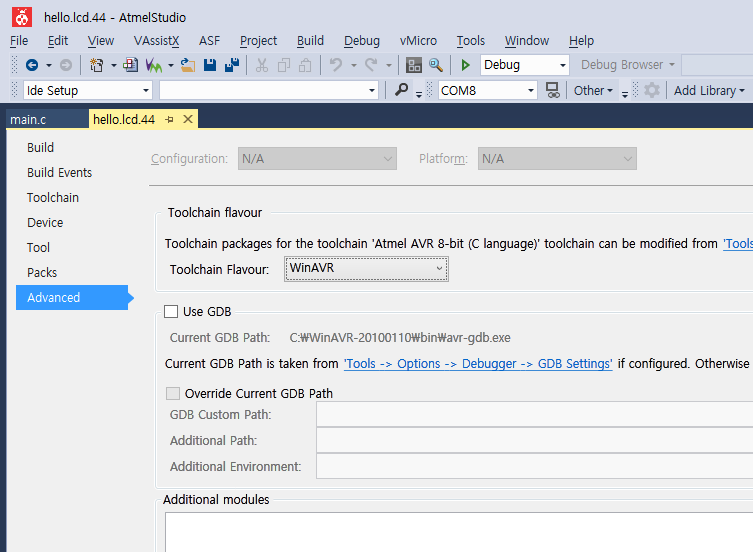Start debugging with the green play icon
753x552 pixels.
coord(465,65)
